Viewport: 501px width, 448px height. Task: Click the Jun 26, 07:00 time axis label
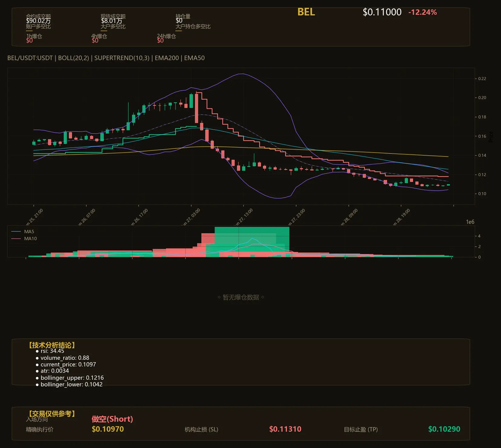coord(86,217)
